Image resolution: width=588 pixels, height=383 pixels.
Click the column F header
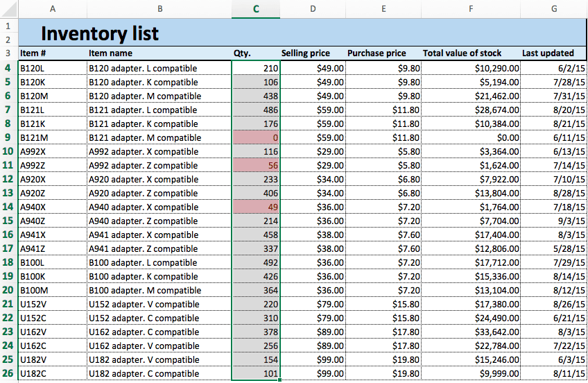[x=471, y=8]
